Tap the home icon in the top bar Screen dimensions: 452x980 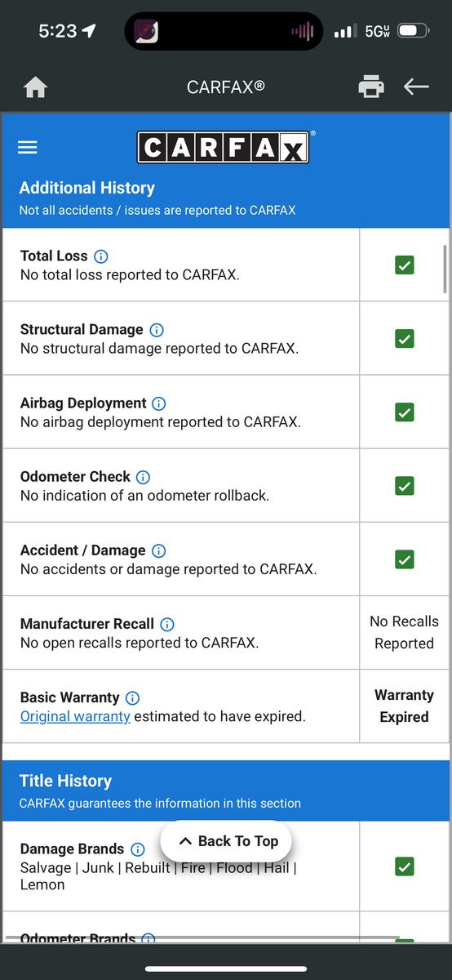pos(36,87)
